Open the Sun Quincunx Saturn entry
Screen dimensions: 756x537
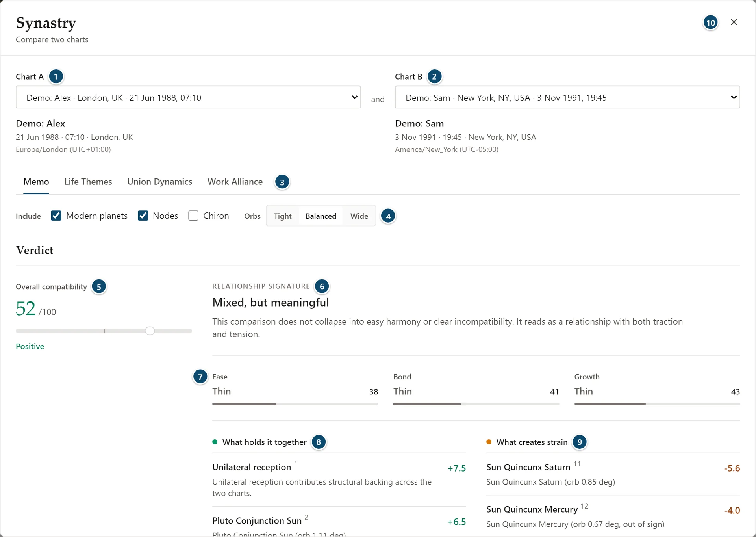tap(613, 474)
